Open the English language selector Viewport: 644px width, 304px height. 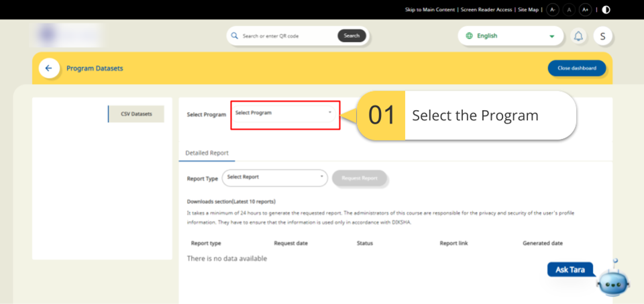pyautogui.click(x=511, y=36)
